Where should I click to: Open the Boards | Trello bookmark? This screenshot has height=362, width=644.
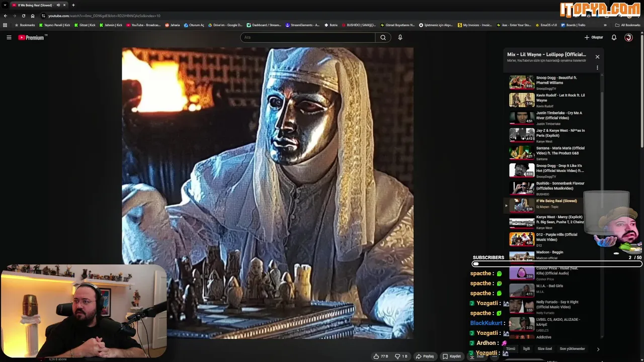pyautogui.click(x=573, y=25)
